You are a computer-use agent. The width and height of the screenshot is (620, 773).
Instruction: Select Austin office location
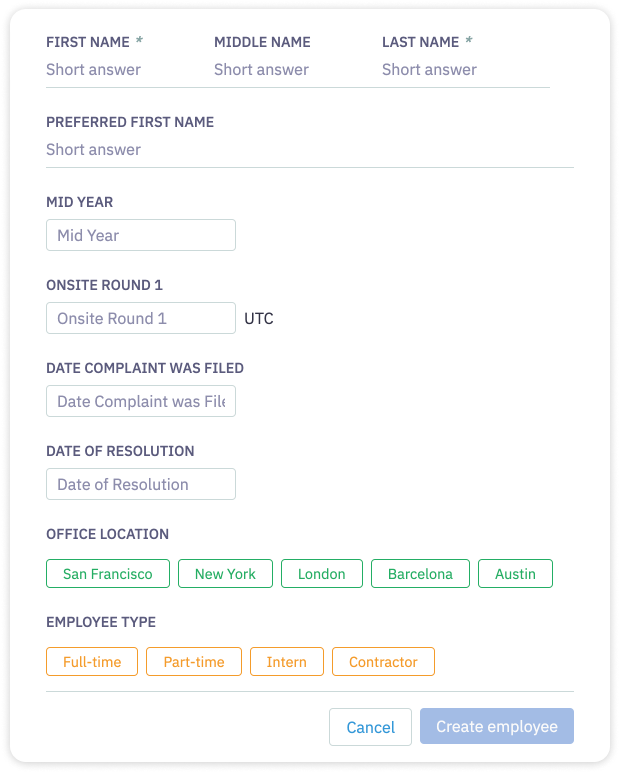(515, 574)
